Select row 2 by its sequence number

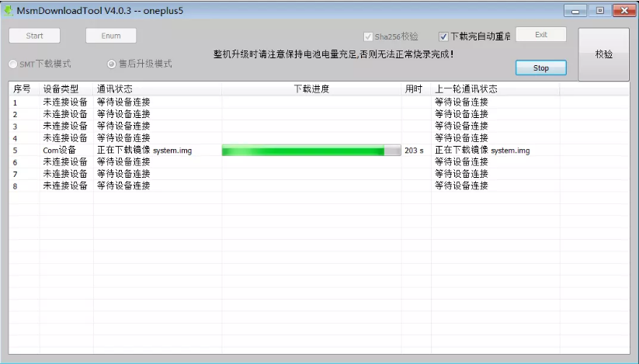click(15, 114)
